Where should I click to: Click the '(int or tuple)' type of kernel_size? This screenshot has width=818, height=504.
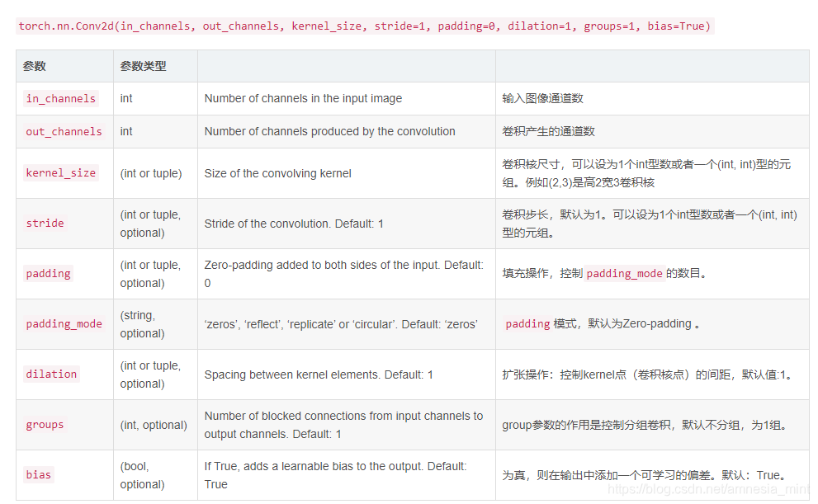coord(151,173)
